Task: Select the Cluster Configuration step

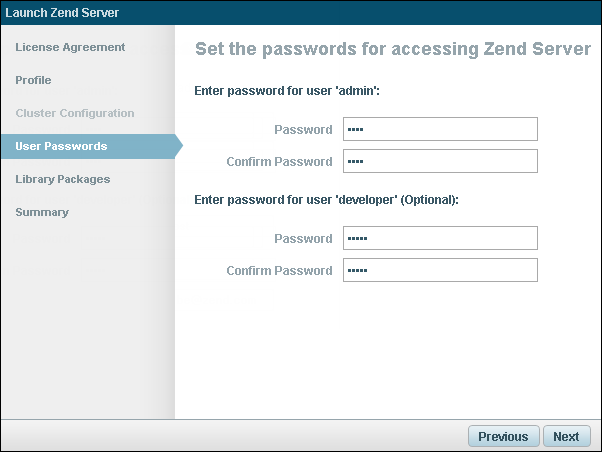Action: [x=74, y=113]
